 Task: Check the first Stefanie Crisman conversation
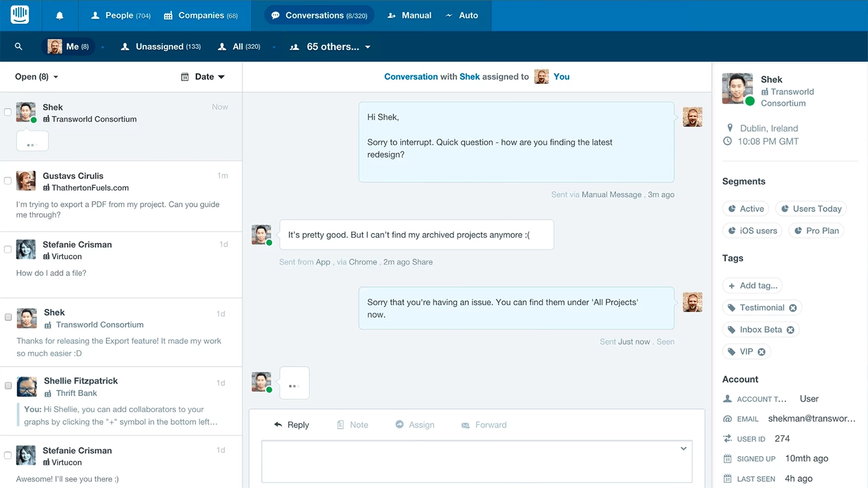click(x=8, y=249)
